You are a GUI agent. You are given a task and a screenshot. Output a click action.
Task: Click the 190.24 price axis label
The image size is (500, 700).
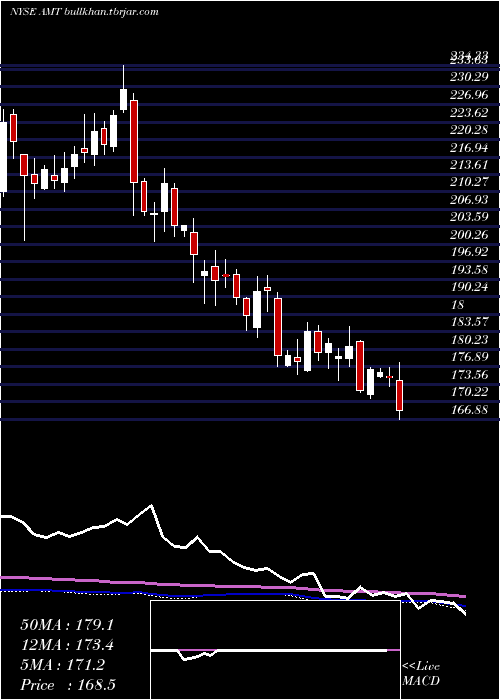pyautogui.click(x=469, y=288)
